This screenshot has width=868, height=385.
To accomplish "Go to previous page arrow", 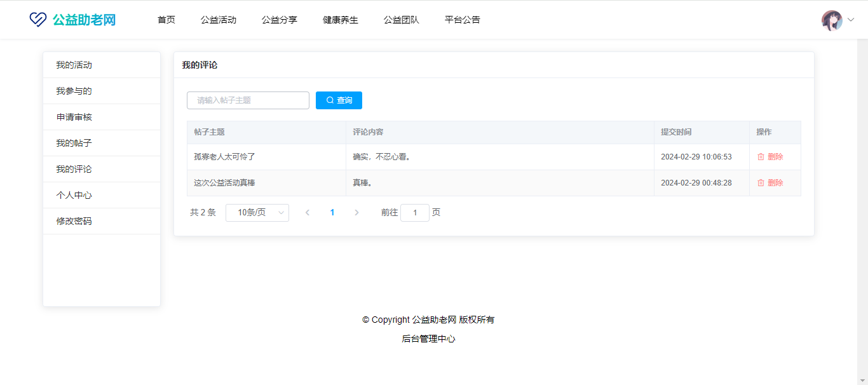I will [x=308, y=213].
